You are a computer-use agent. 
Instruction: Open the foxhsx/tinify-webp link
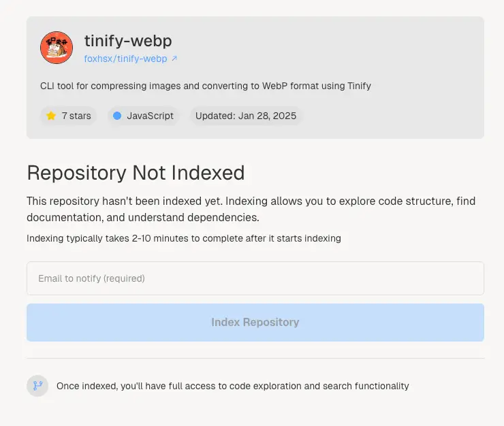pos(126,59)
